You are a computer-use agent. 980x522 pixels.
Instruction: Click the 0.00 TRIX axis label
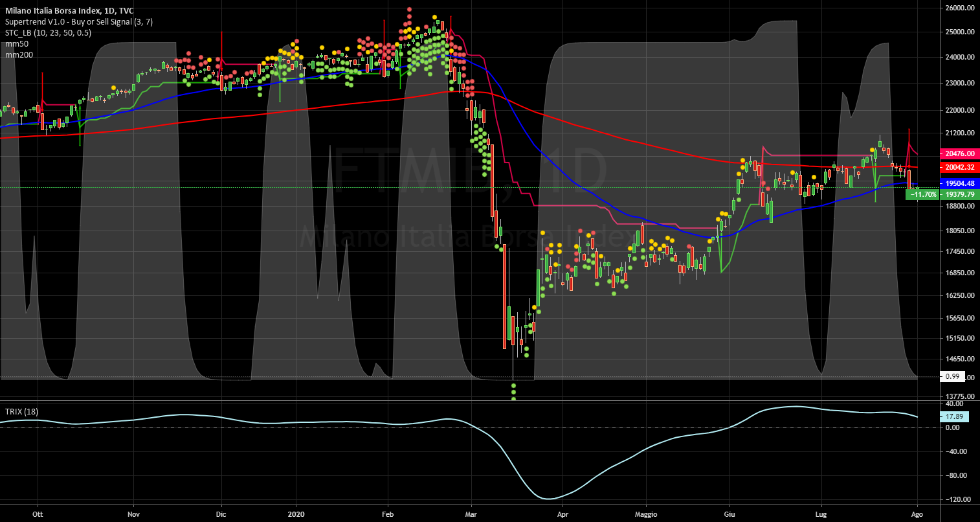pyautogui.click(x=953, y=427)
